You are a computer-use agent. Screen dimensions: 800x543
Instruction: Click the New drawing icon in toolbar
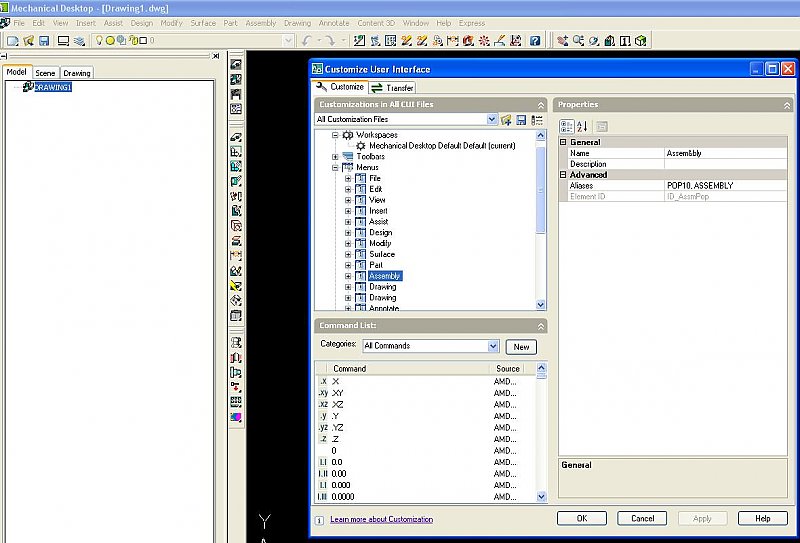coord(12,41)
